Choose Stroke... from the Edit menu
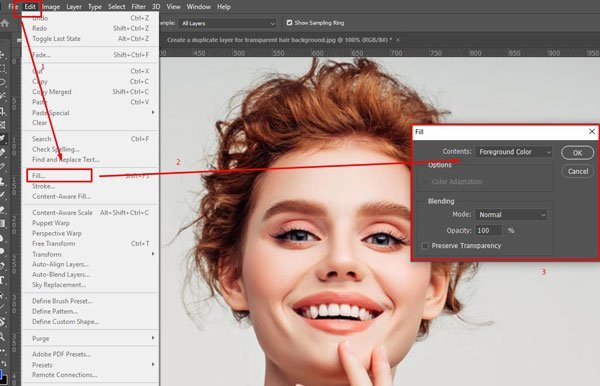 pyautogui.click(x=91, y=186)
